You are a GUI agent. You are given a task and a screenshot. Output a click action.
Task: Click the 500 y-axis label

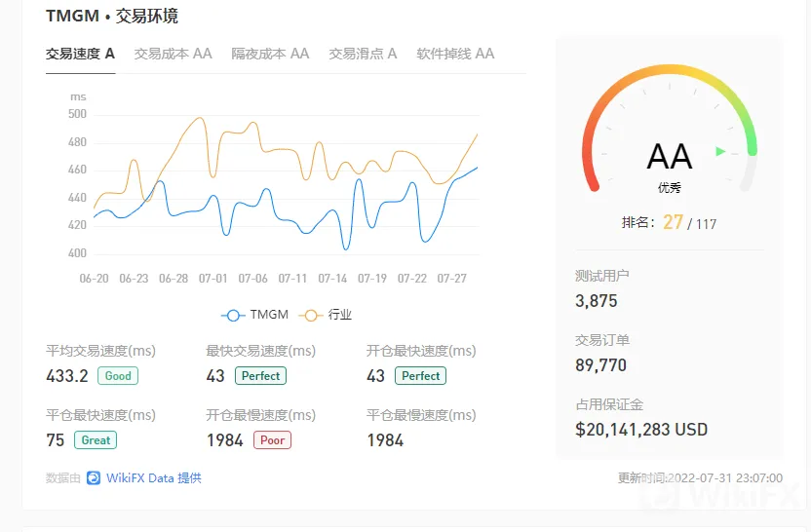coord(78,114)
